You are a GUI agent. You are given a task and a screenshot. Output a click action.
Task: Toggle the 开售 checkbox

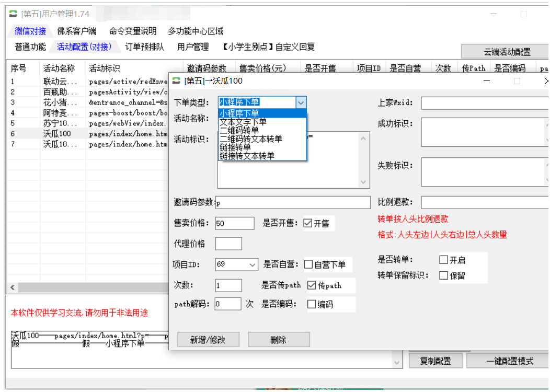coord(308,224)
